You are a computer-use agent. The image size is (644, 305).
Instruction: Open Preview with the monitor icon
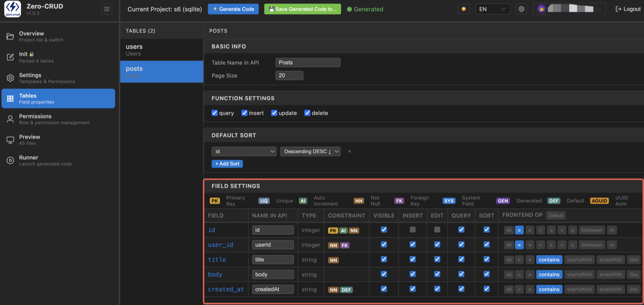tap(10, 140)
